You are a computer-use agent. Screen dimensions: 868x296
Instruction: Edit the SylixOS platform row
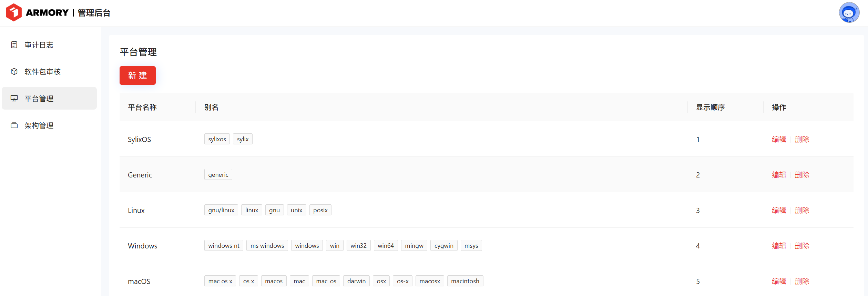pos(779,139)
